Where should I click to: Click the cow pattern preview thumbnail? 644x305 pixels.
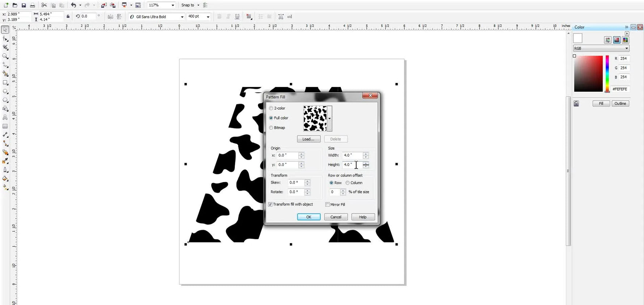pyautogui.click(x=315, y=118)
